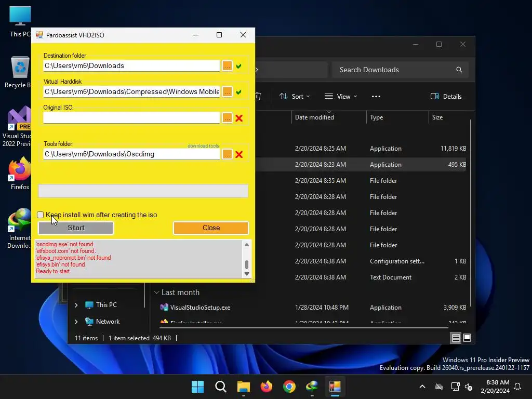This screenshot has height=399, width=532.
Task: Open the muted volume tray icon
Action: pos(469,387)
